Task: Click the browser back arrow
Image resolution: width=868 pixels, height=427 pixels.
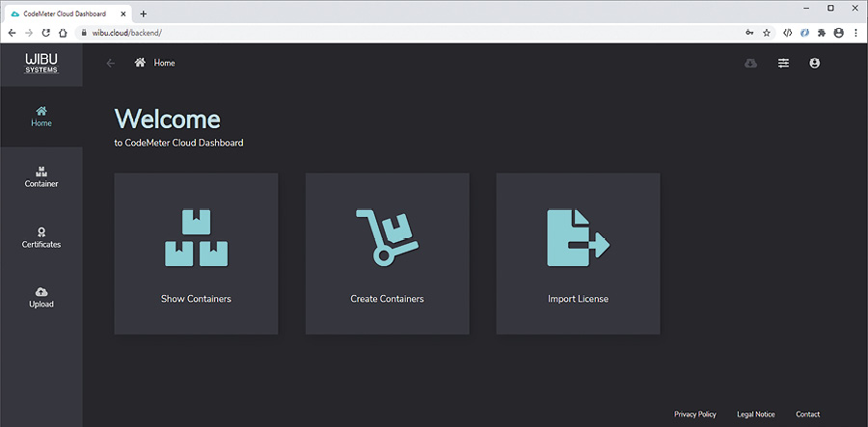Action: tap(13, 33)
